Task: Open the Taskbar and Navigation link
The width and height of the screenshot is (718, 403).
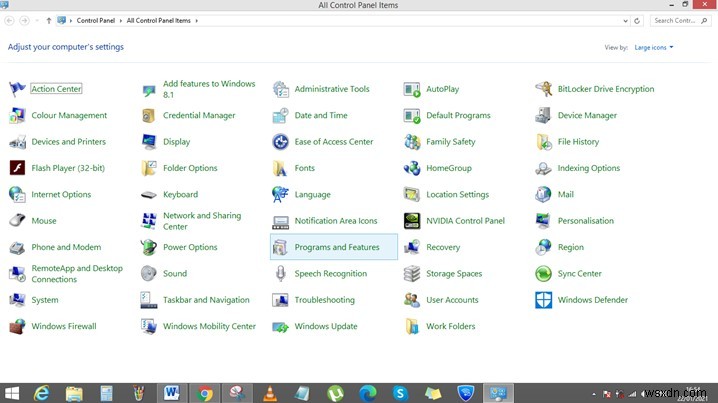Action: point(206,300)
